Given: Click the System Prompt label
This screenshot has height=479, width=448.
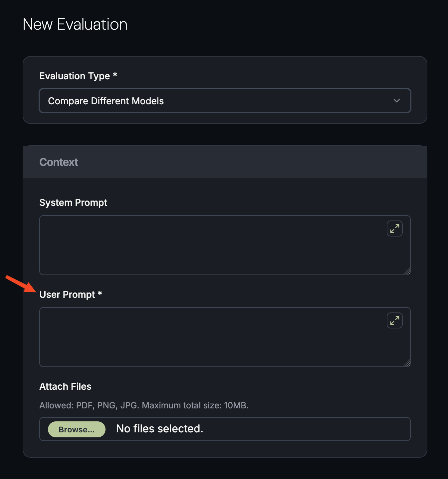Looking at the screenshot, I should click(73, 203).
